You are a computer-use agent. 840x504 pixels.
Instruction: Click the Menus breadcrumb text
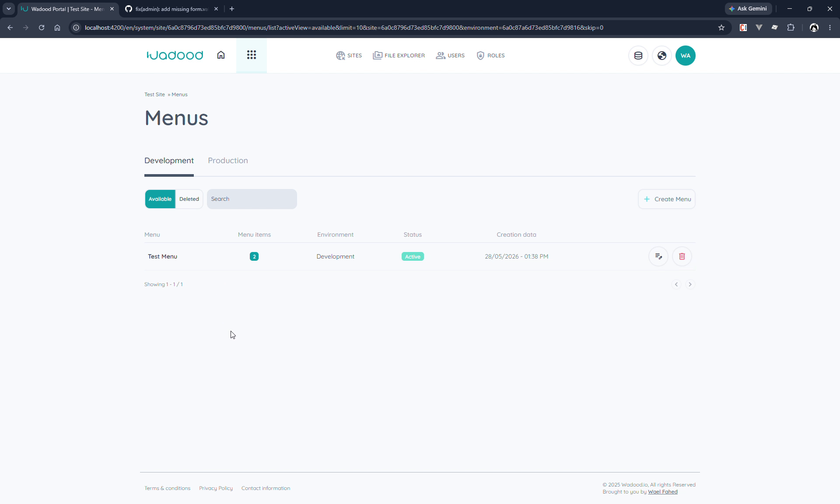pos(179,94)
